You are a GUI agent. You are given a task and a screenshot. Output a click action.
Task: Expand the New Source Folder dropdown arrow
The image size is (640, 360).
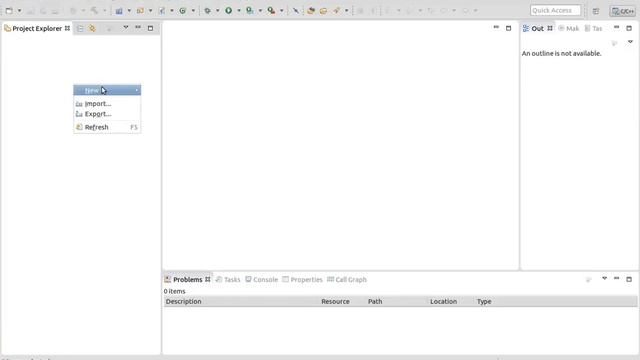pyautogui.click(x=150, y=11)
